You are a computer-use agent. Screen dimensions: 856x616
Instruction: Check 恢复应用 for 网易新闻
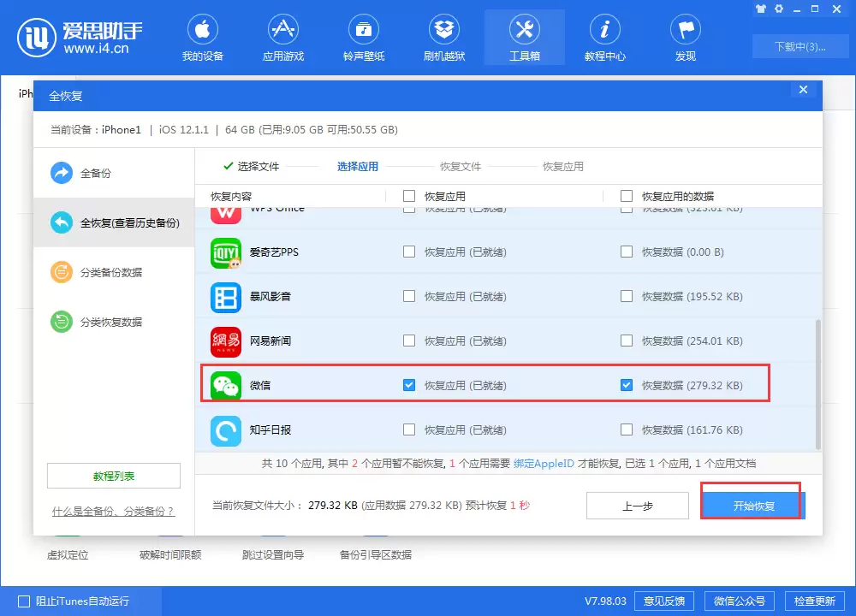[409, 341]
